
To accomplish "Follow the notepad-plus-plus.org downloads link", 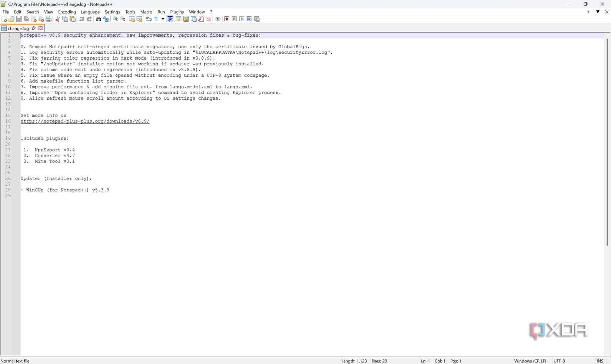I will (x=85, y=121).
